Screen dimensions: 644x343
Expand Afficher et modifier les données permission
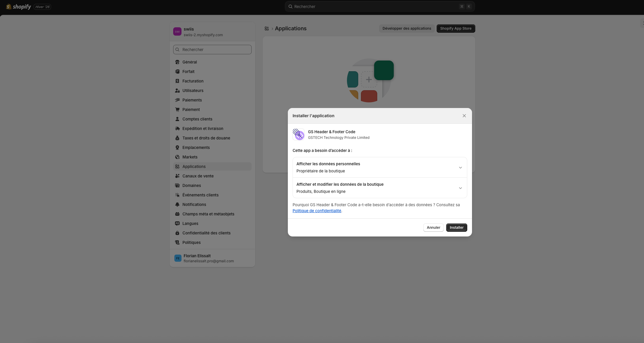pos(461,188)
